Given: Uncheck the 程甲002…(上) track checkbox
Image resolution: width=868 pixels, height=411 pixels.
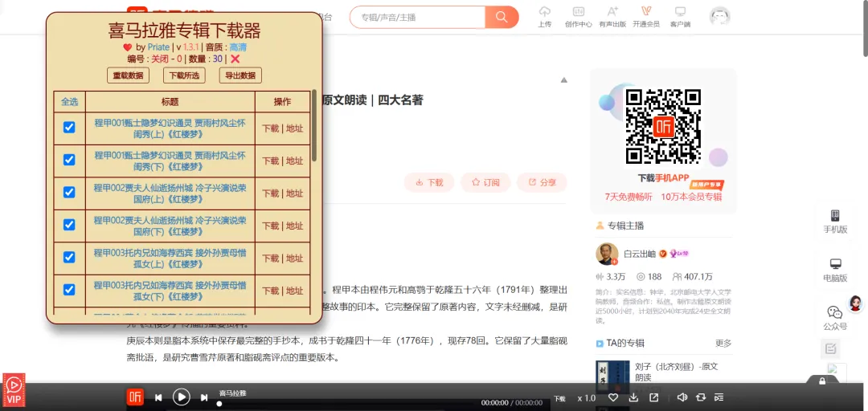Looking at the screenshot, I should (69, 193).
